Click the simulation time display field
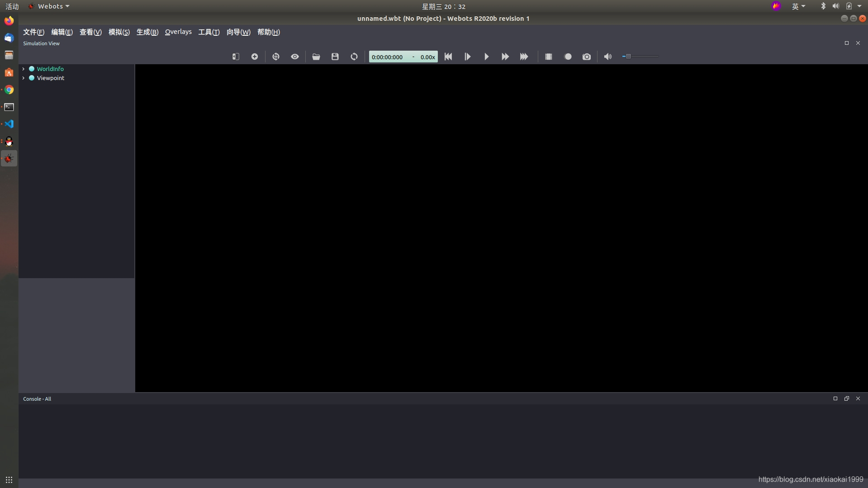The width and height of the screenshot is (868, 488). point(403,57)
